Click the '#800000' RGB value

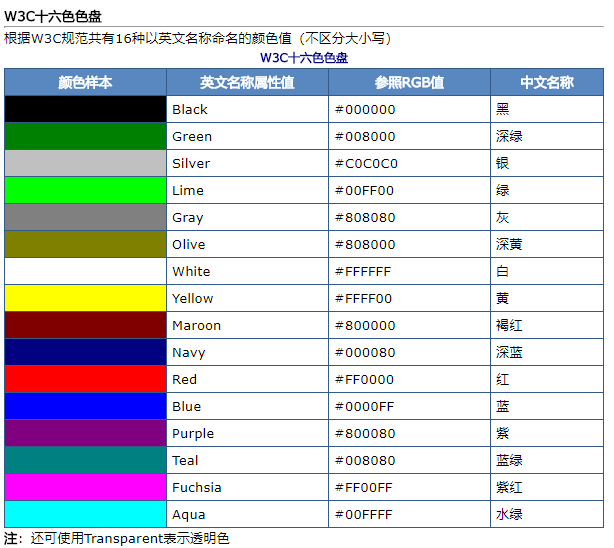[365, 326]
